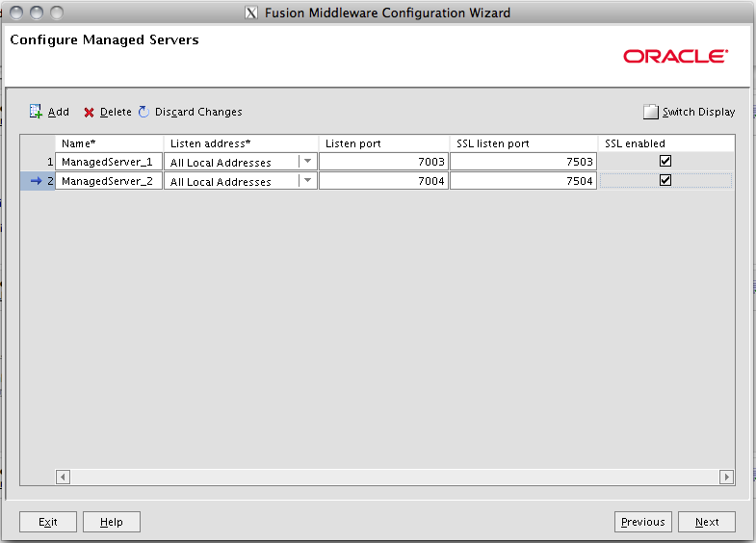756x543 pixels.
Task: Click the horizontal scrollbar left arrow
Action: tap(64, 477)
